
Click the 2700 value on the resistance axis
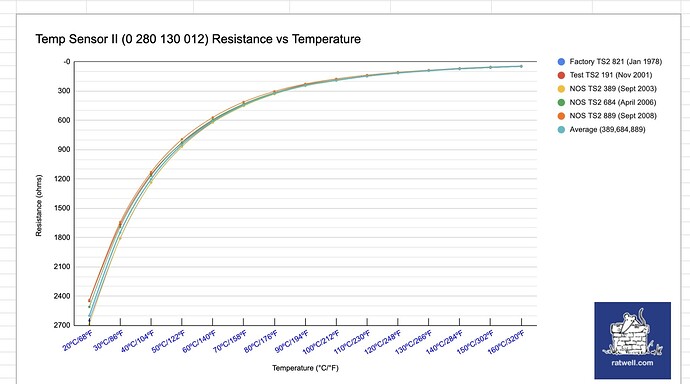(x=62, y=325)
